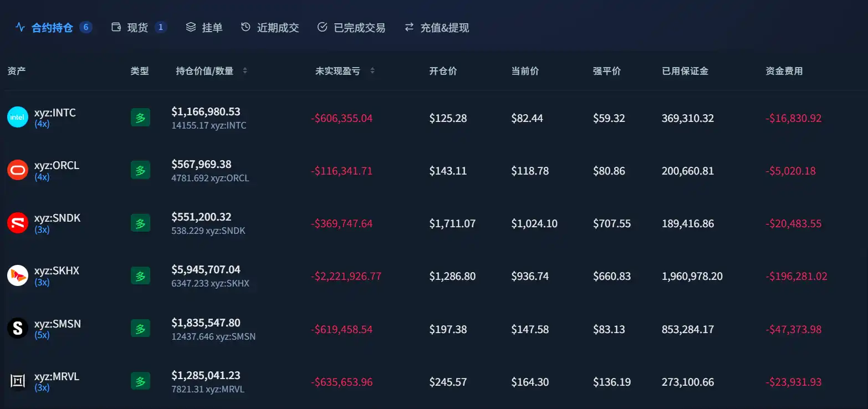This screenshot has width=868, height=409.
Task: Open the 合约持仓 tab
Action: click(x=53, y=27)
